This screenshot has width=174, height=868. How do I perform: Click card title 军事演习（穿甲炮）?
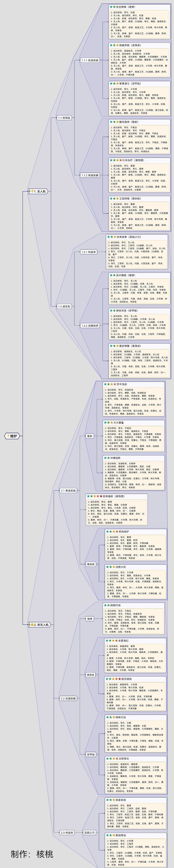pos(130,84)
